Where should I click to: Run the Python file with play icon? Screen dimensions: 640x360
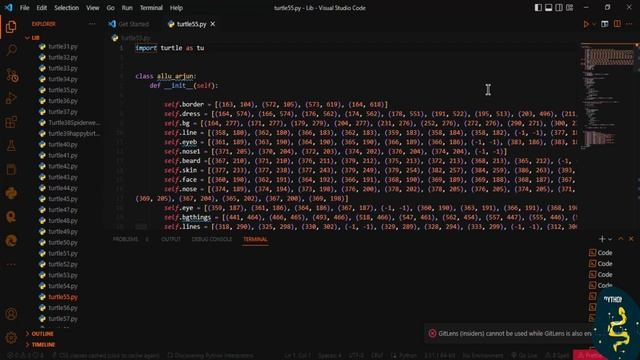click(586, 24)
